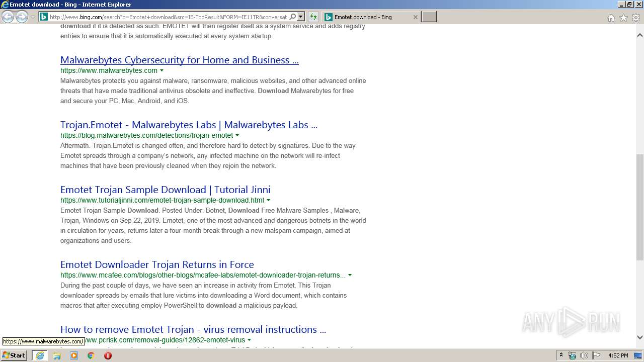Open the address bar autocomplete dropdown
This screenshot has width=644, height=362.
(301, 17)
